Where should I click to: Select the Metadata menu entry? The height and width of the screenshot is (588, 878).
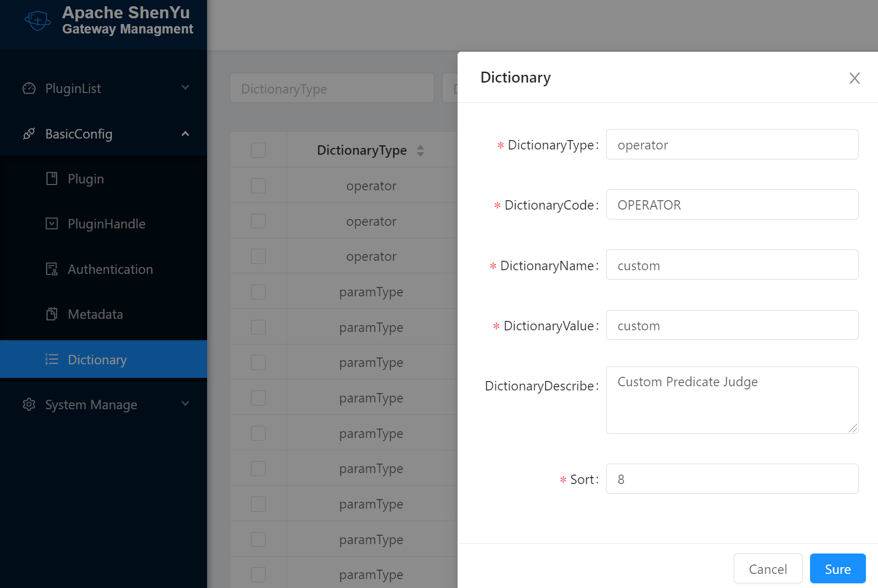[96, 314]
